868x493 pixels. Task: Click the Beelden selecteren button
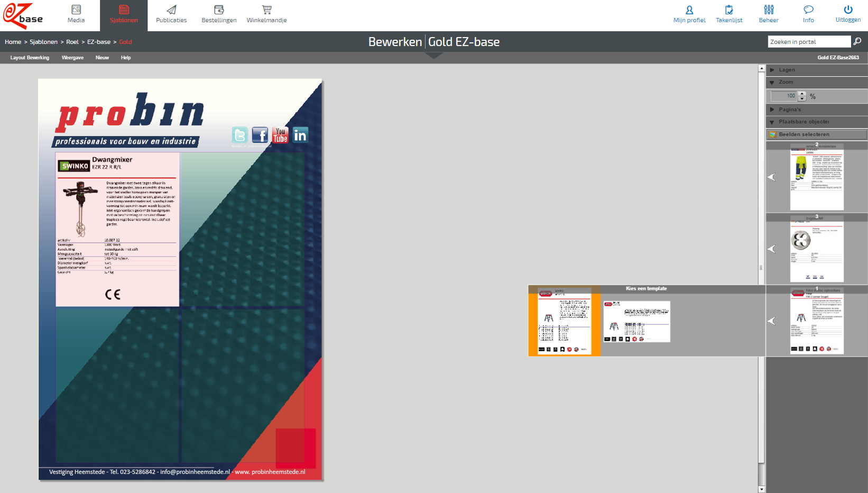817,134
